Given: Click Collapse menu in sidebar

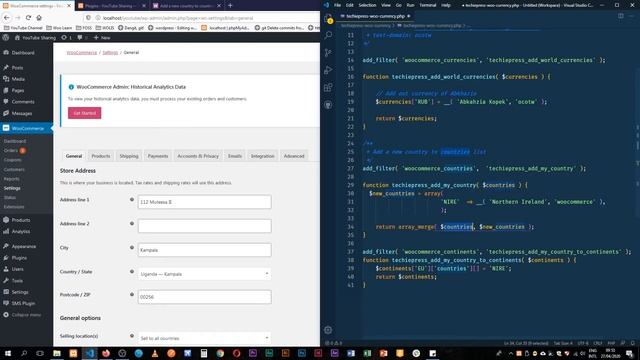Looking at the screenshot, I should click(x=26, y=315).
